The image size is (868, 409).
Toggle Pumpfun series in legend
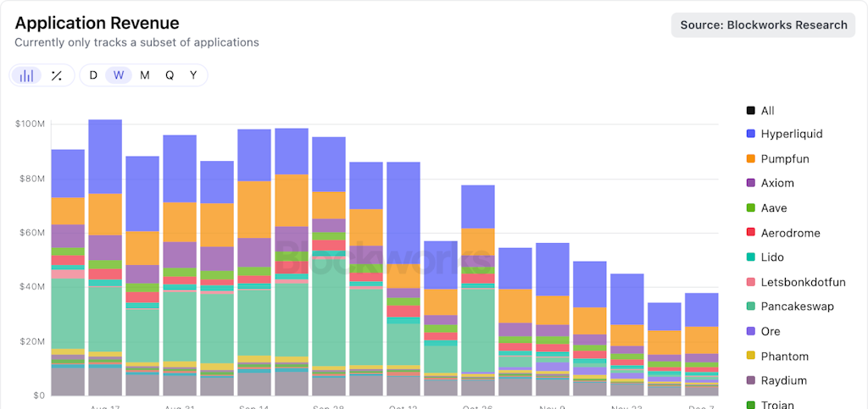778,158
